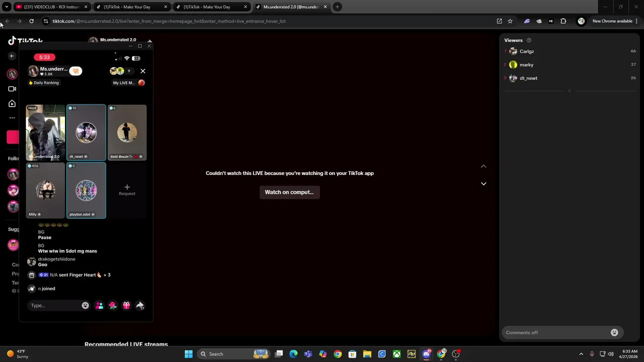This screenshot has width=644, height=362.
Task: Open the sidebar play/video icon
Action: coord(12,104)
